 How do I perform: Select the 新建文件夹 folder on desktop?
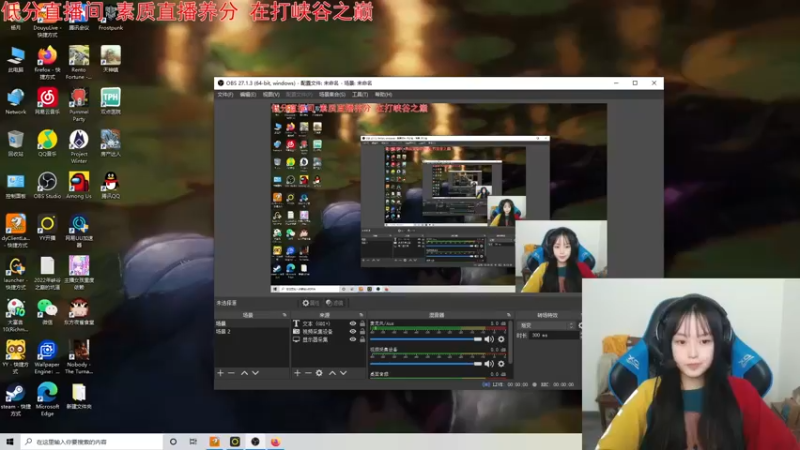[79, 396]
